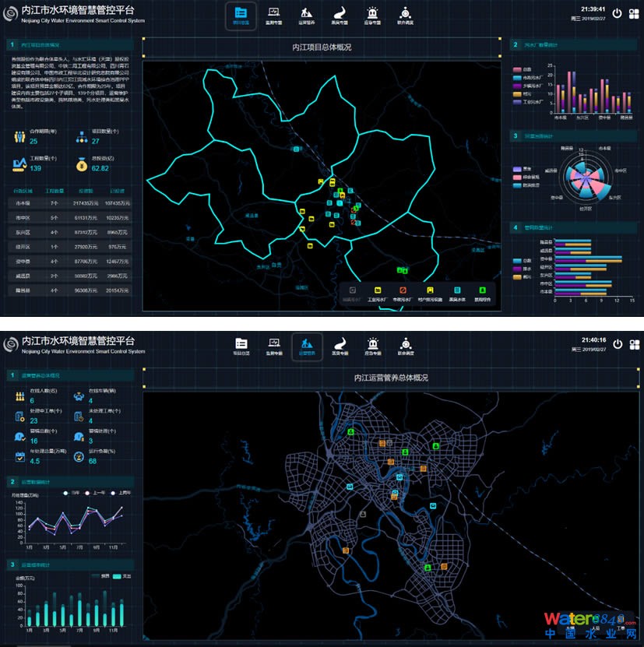Click the 内江项目总体概况 title bar
Screen dimensions: 644x647
tap(321, 47)
